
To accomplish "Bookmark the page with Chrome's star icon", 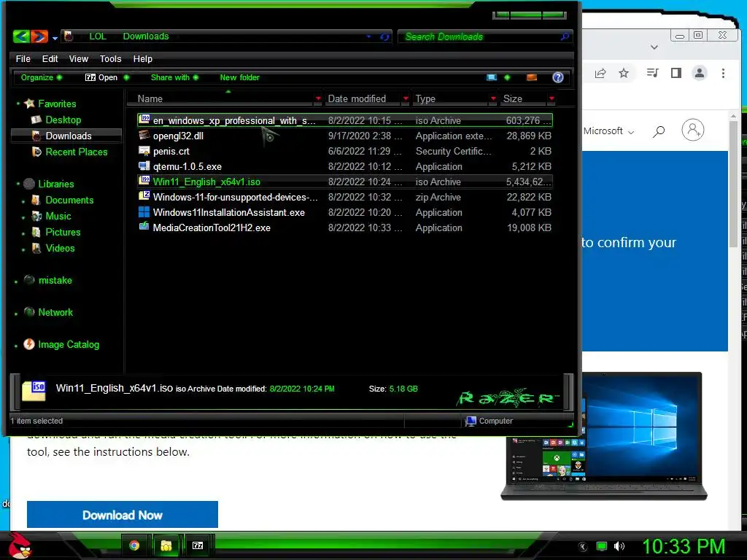I will pyautogui.click(x=624, y=73).
